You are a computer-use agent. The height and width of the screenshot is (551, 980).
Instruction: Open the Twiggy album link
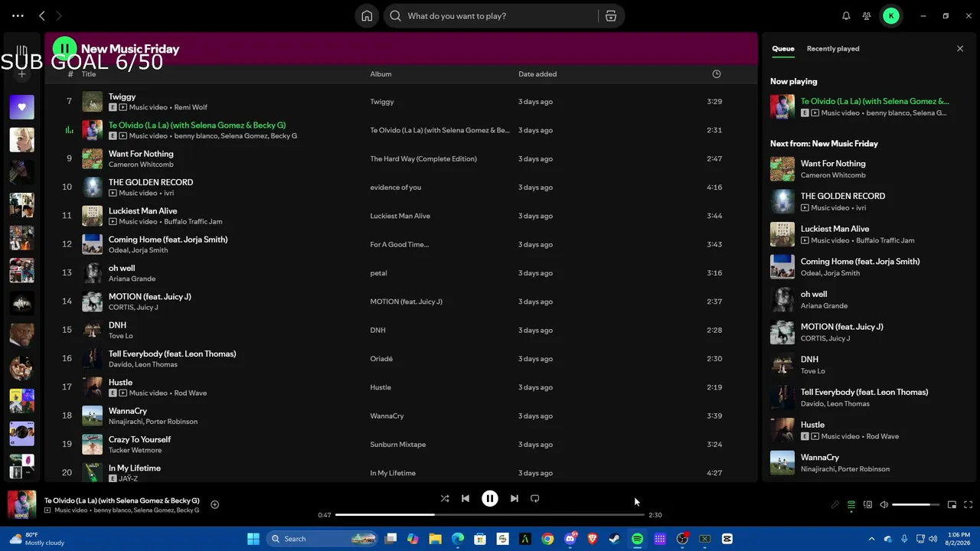[382, 102]
